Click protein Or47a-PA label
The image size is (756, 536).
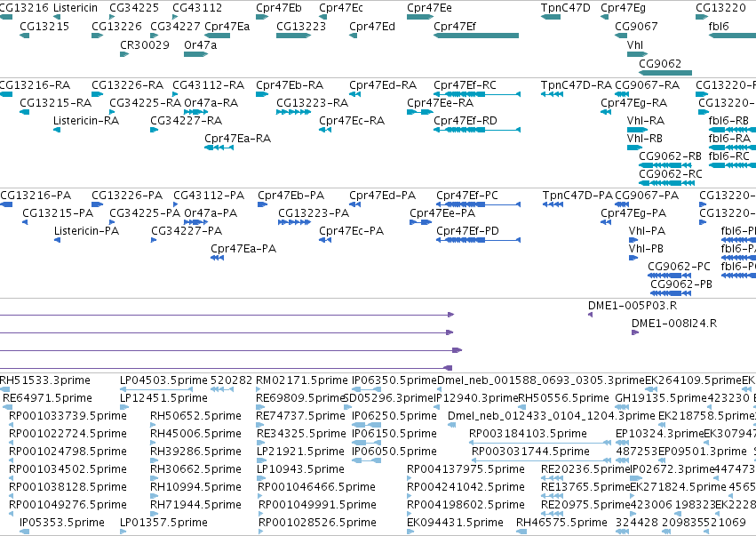[x=211, y=213]
